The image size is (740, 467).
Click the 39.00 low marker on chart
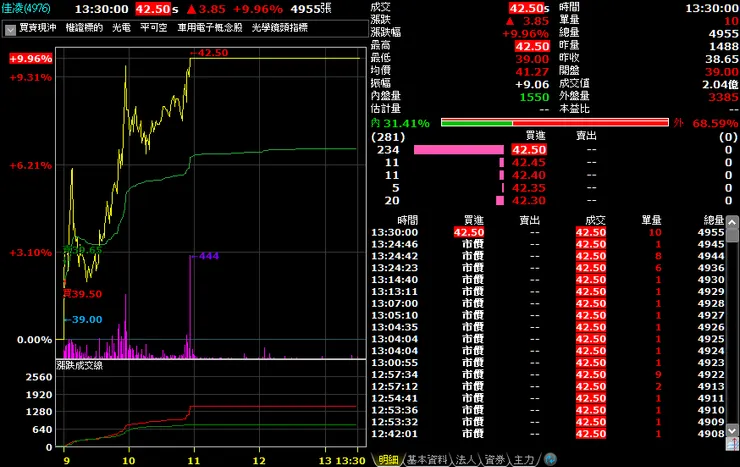coord(84,320)
